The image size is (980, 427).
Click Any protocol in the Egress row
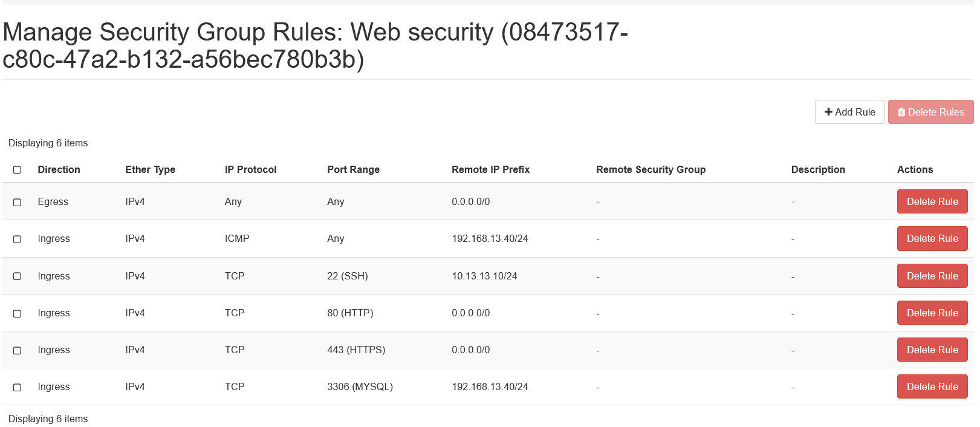pos(233,201)
